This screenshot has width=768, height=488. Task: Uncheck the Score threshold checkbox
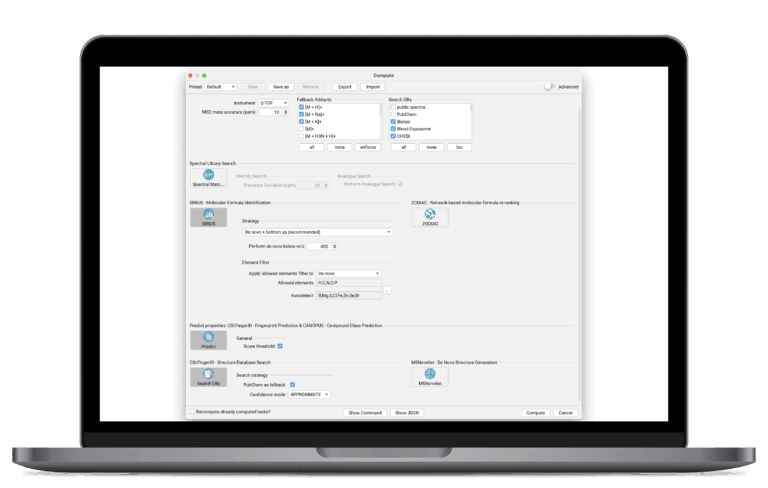click(280, 346)
